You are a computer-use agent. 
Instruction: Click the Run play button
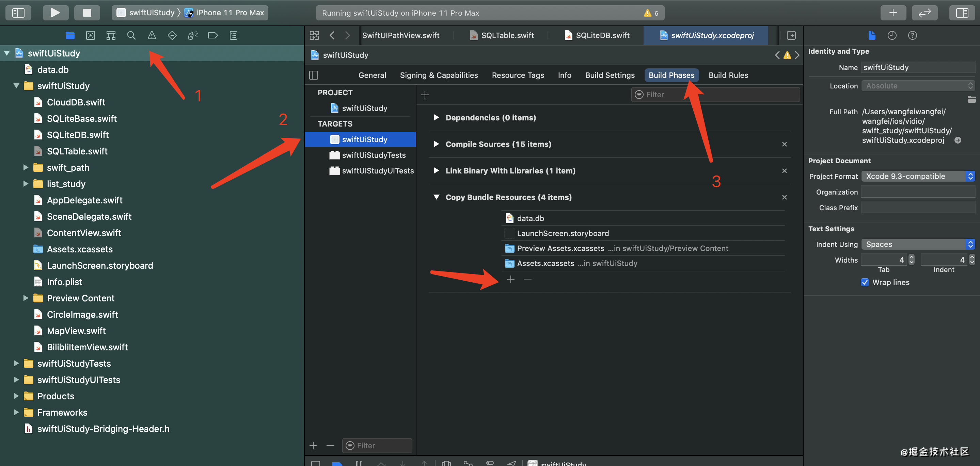tap(55, 13)
